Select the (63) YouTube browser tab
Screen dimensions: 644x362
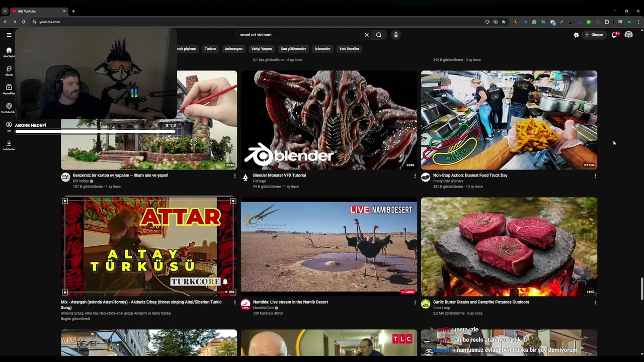(x=39, y=11)
